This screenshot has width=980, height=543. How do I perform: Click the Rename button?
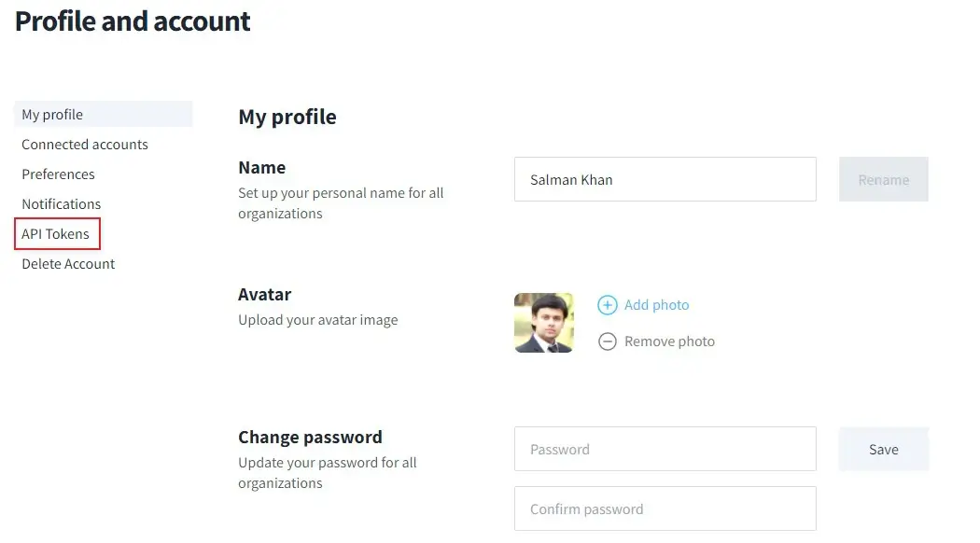click(x=883, y=179)
